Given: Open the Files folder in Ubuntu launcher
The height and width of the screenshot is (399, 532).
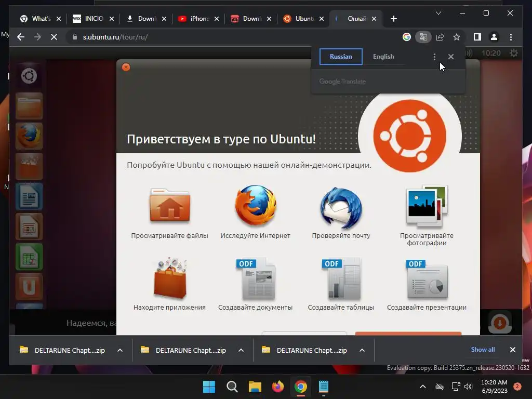Looking at the screenshot, I should click(29, 106).
